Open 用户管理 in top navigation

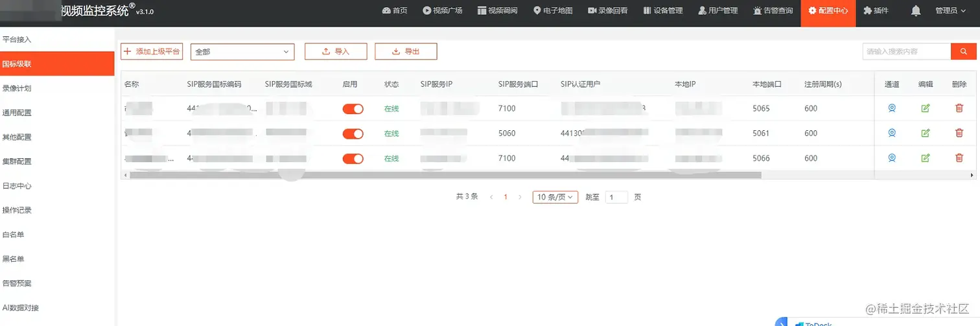coord(718,11)
